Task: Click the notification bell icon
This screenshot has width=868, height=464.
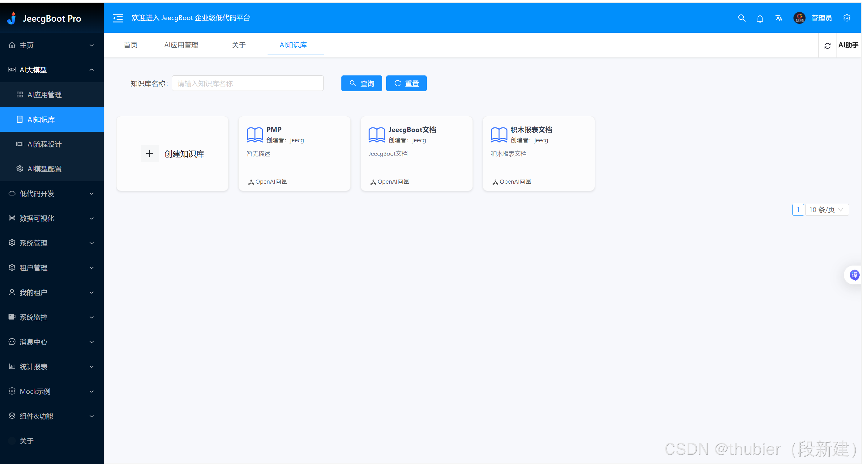Action: [760, 19]
